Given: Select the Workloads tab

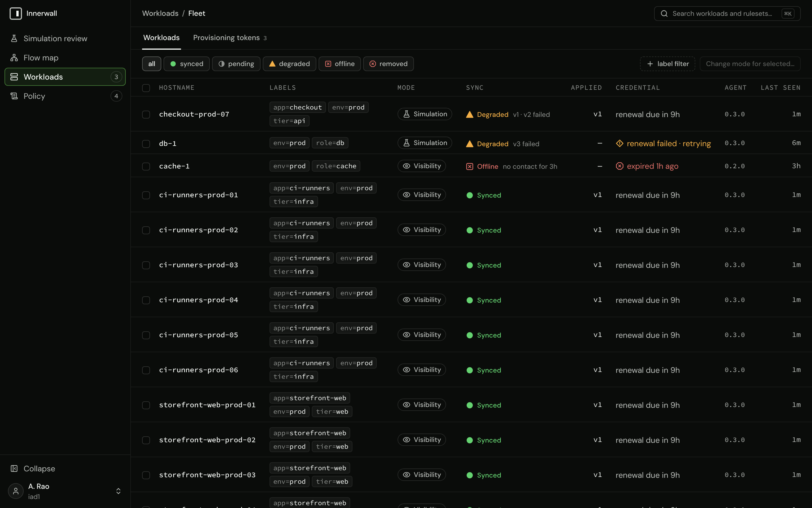Looking at the screenshot, I should click(161, 38).
